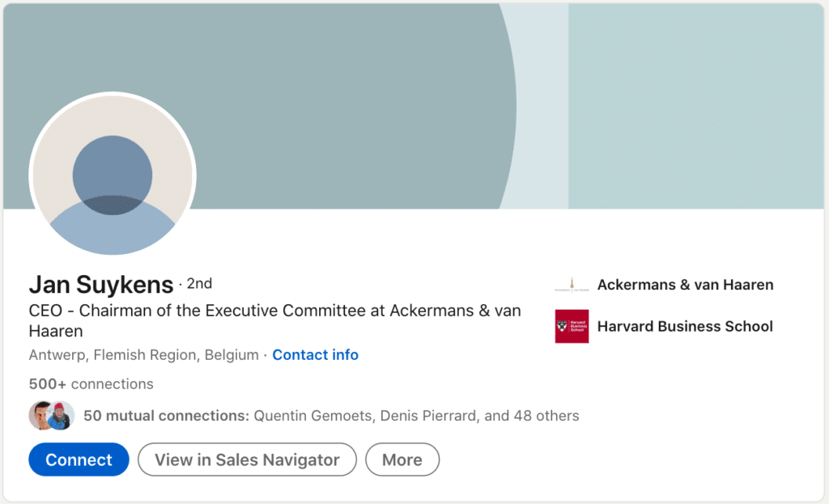This screenshot has height=504, width=829.
Task: Click Quentin Gemoets in mutual connections
Action: click(x=313, y=416)
